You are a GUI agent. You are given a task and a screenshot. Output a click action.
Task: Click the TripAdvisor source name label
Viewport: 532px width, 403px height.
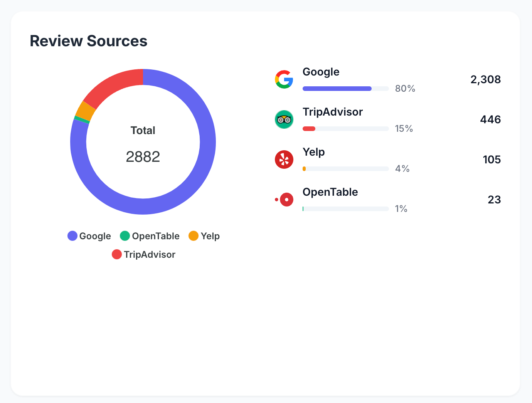[332, 112]
